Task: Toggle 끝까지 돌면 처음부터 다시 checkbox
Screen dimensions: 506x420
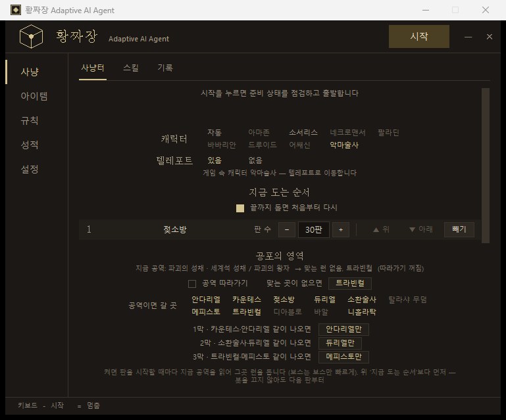Action: 240,208
